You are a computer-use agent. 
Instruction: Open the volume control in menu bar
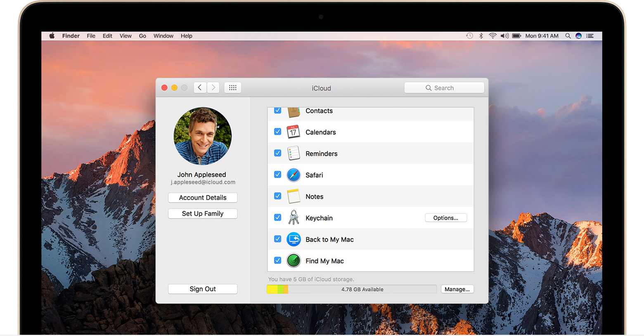coord(504,36)
